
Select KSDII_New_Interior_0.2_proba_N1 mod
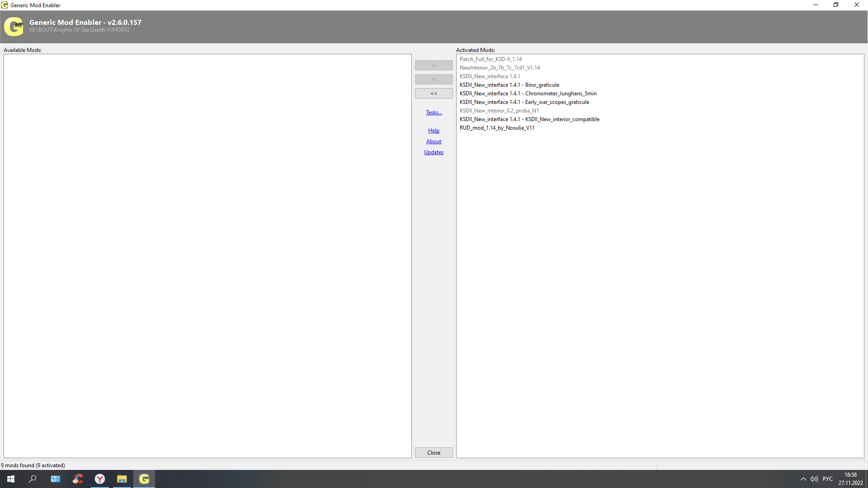[x=499, y=111]
